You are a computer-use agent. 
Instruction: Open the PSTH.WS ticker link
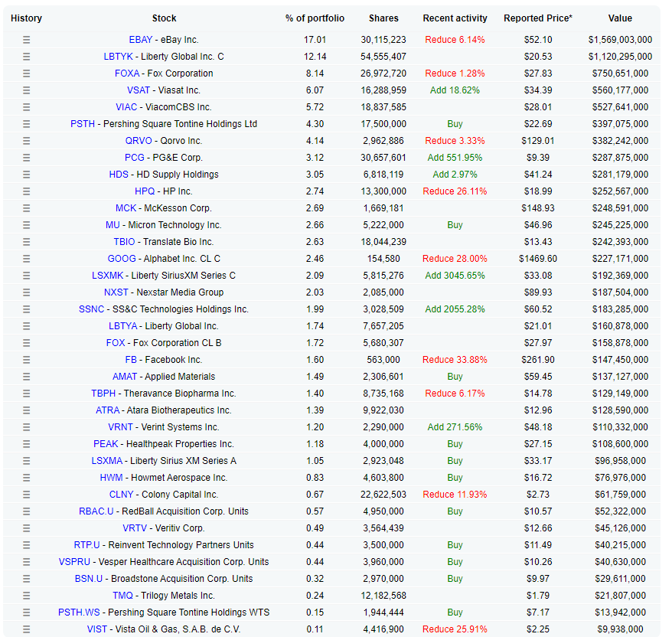click(79, 612)
